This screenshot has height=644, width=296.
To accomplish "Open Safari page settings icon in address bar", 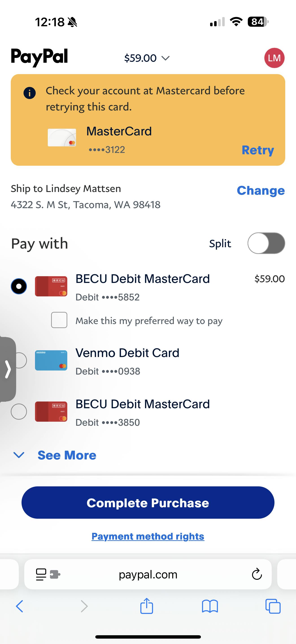I will coord(41,574).
